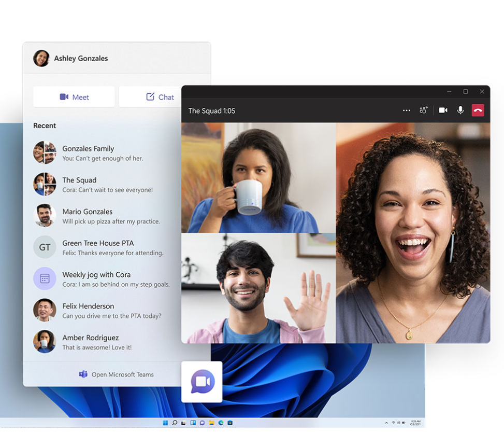
Task: Open the Windows Start menu on the taskbar
Action: click(x=165, y=423)
